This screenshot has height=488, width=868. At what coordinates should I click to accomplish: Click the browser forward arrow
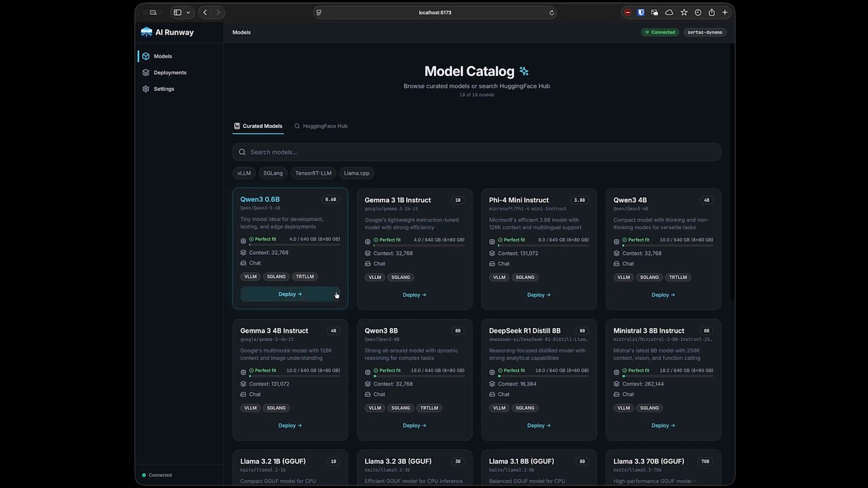pos(218,12)
